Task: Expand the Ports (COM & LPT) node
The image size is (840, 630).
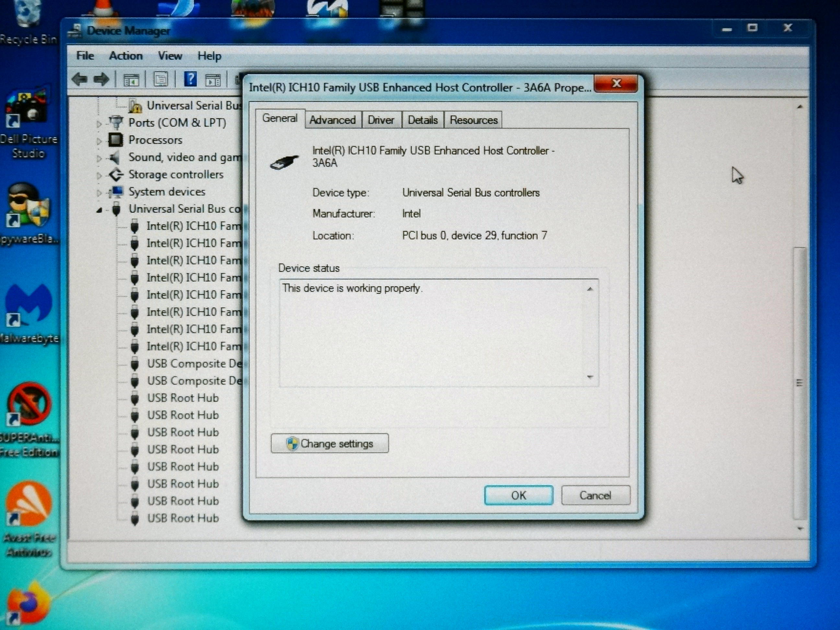Action: tap(99, 123)
